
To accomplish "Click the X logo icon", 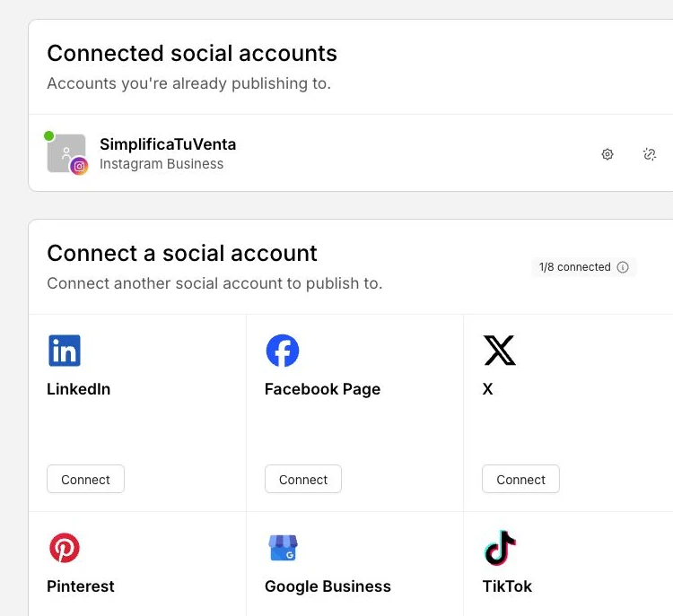I will point(500,351).
